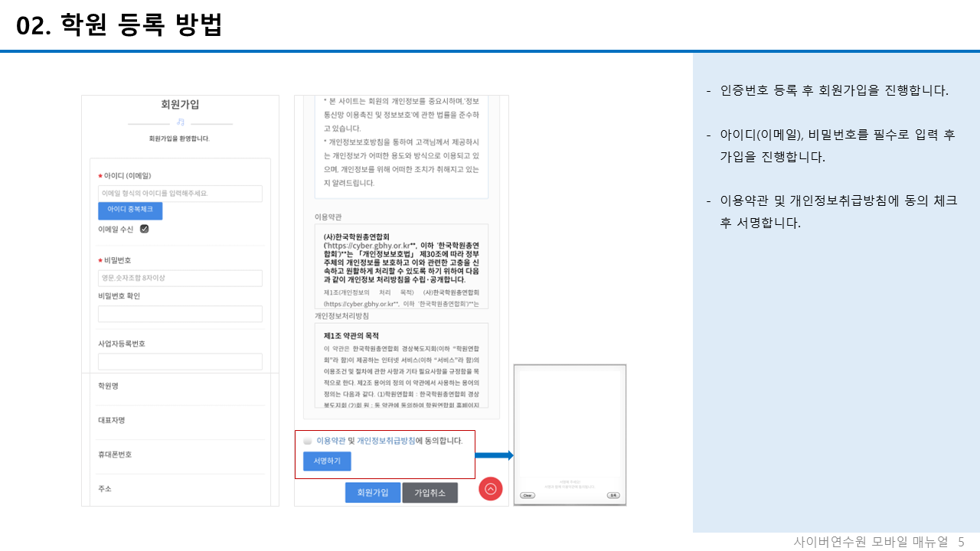The image size is (980, 551).
Task: Click the gray 가입취소 cancel button
Action: tap(430, 492)
